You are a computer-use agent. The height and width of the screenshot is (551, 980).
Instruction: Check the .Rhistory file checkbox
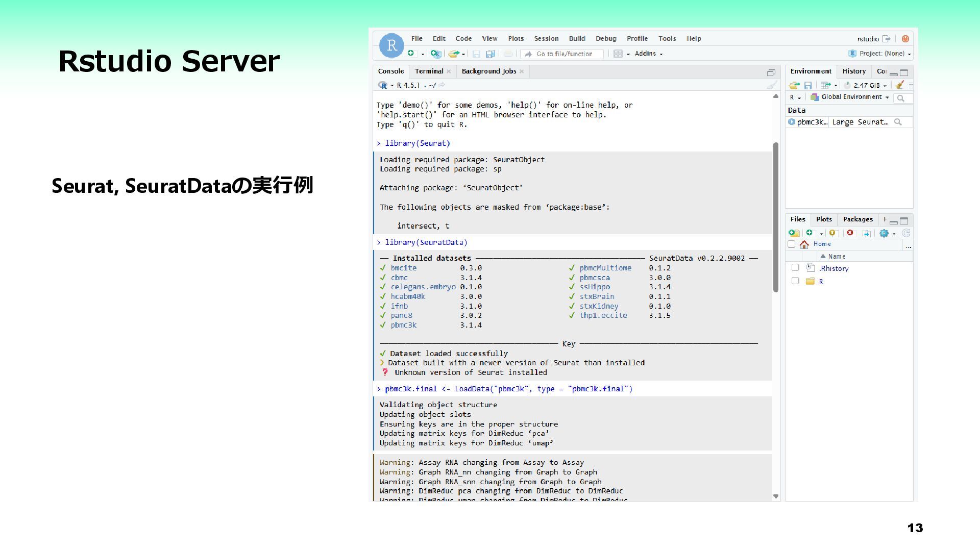795,268
